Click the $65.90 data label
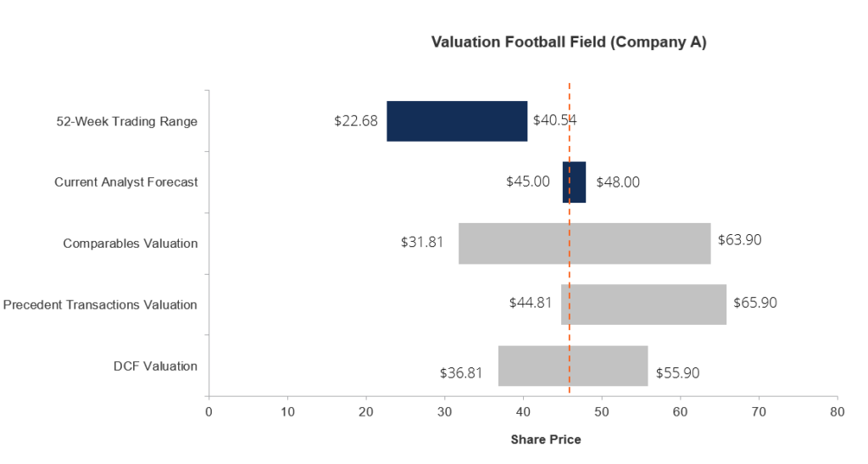868x464 pixels. (x=754, y=302)
